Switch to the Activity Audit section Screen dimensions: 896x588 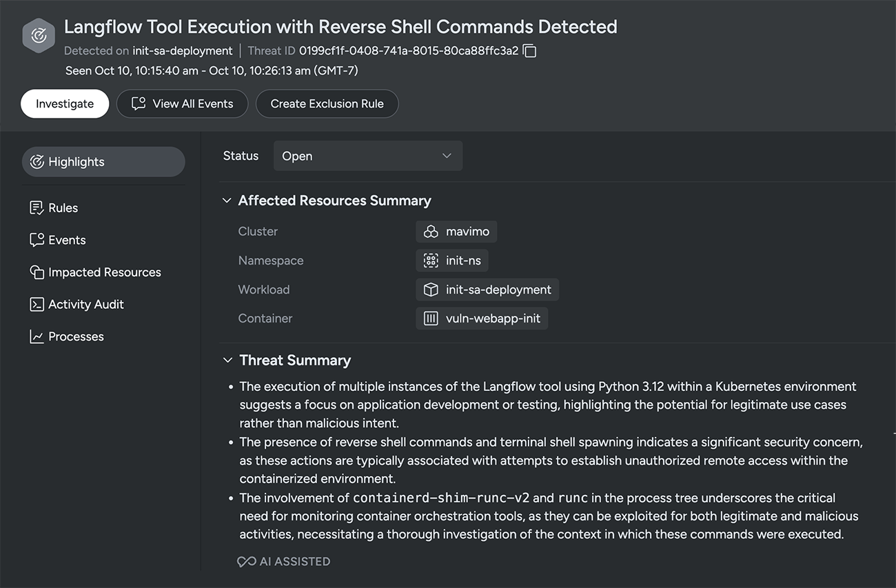(77, 305)
